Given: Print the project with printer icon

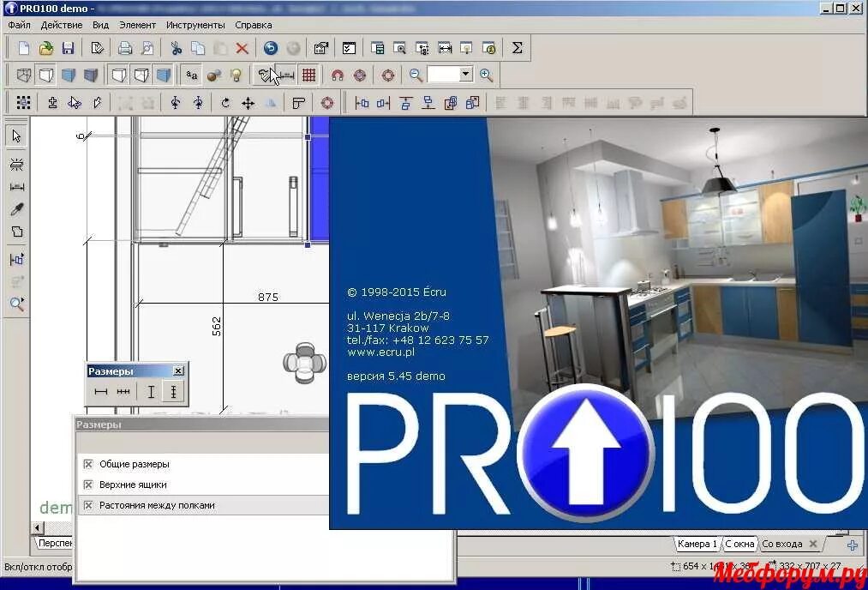Looking at the screenshot, I should tap(125, 48).
